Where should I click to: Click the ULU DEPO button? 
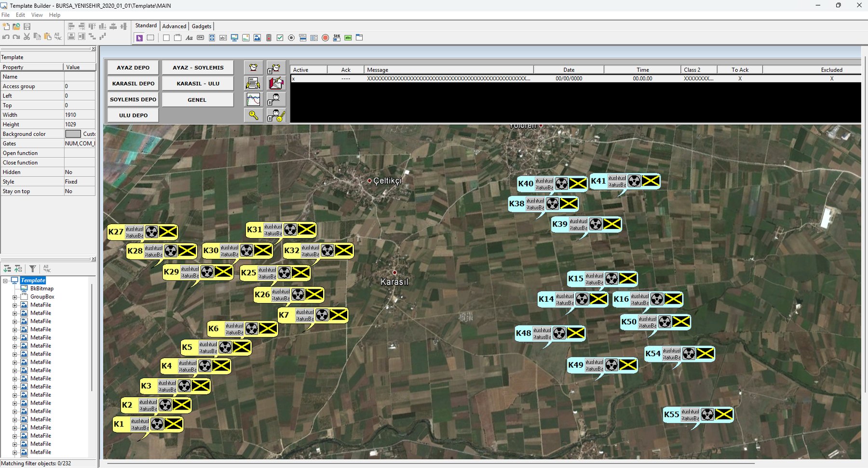click(133, 115)
